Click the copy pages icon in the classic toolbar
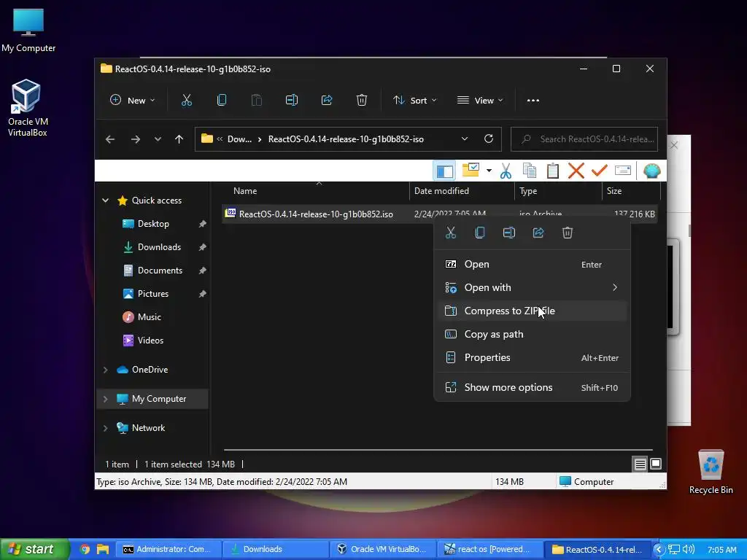This screenshot has height=560, width=747. coord(530,171)
